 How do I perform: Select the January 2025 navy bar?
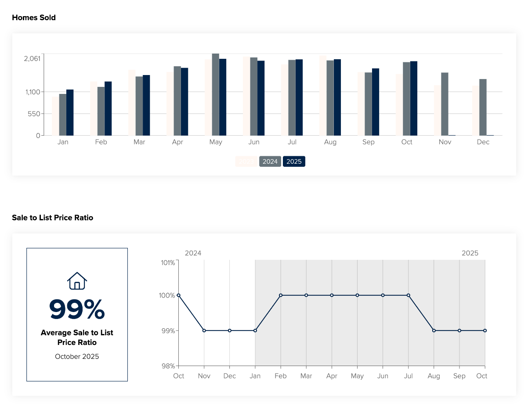coord(70,112)
